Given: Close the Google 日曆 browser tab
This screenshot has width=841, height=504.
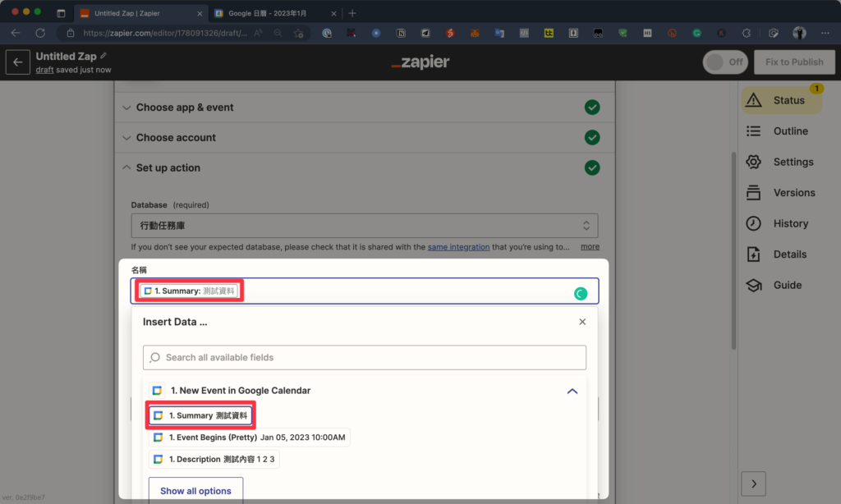Looking at the screenshot, I should tap(333, 13).
